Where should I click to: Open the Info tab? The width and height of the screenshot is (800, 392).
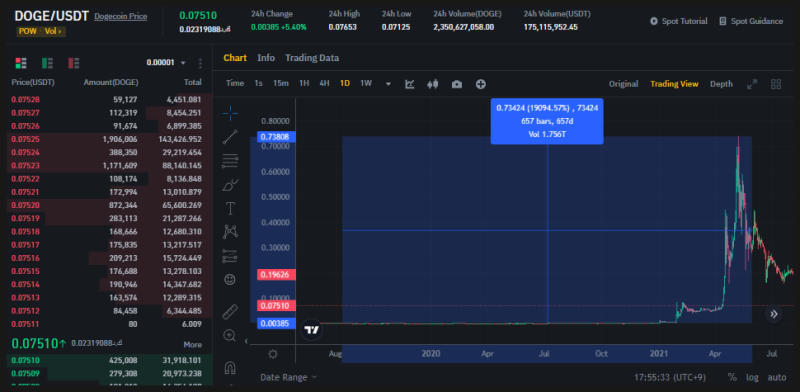point(266,58)
